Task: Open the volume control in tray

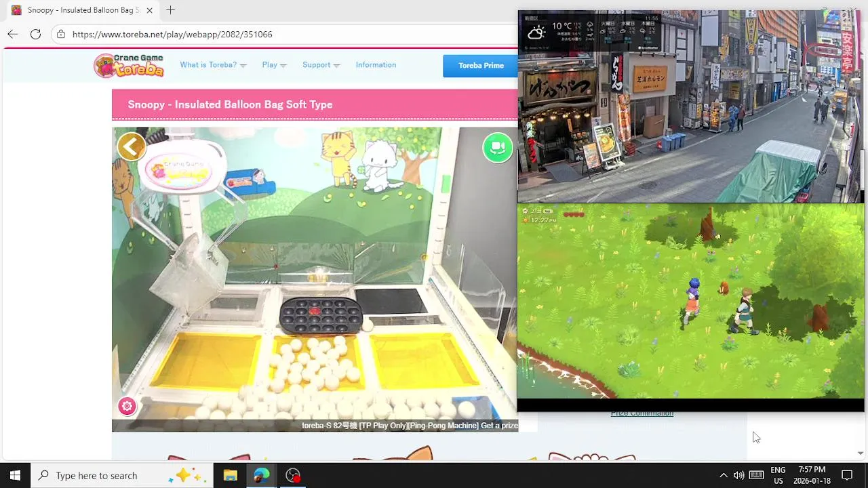Action: (x=738, y=475)
